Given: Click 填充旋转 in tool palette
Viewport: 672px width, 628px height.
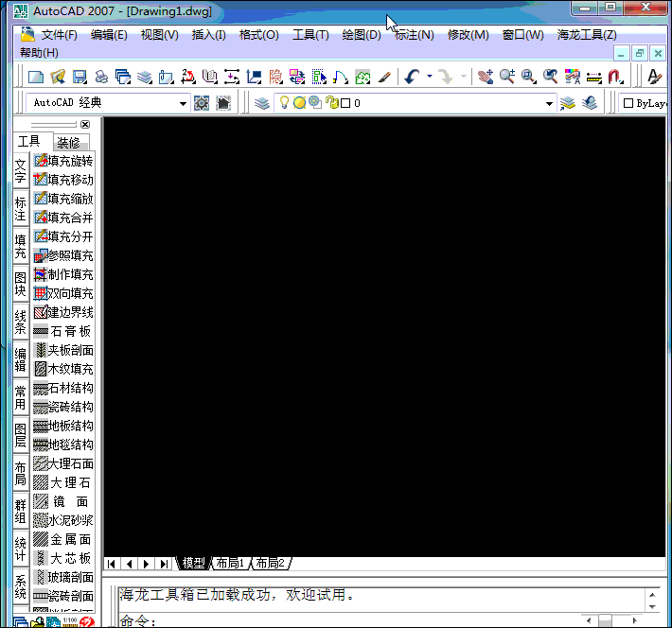Looking at the screenshot, I should [63, 161].
